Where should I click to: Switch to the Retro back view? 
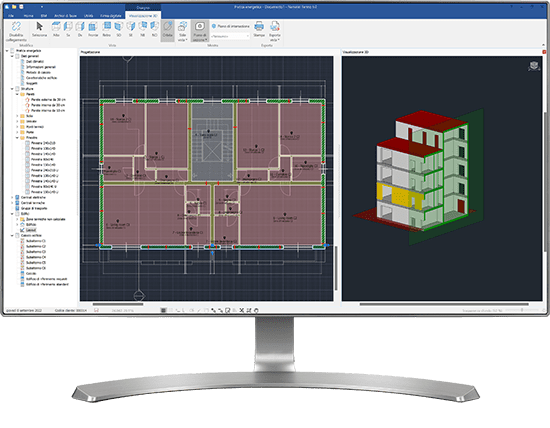[107, 27]
